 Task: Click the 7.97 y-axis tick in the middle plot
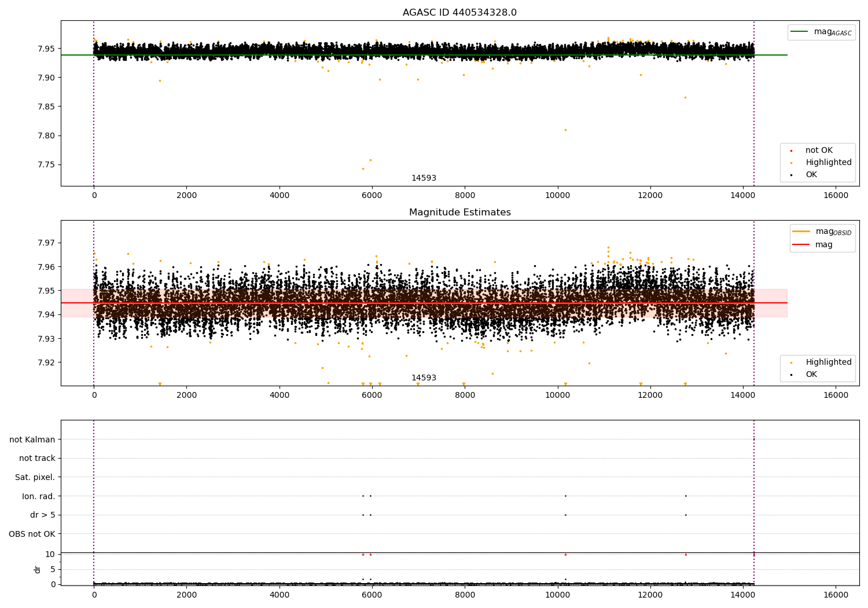(x=45, y=243)
